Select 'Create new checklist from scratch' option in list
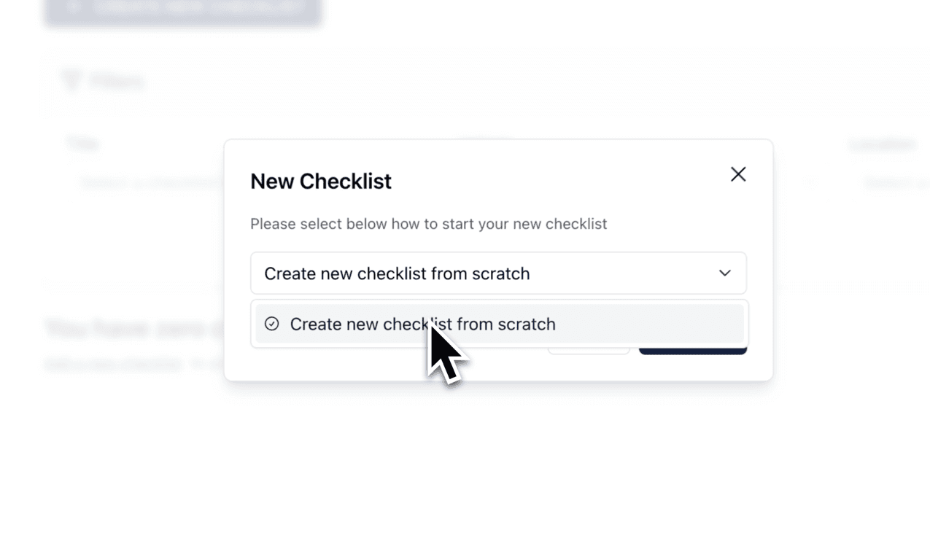The image size is (930, 560). 500,324
